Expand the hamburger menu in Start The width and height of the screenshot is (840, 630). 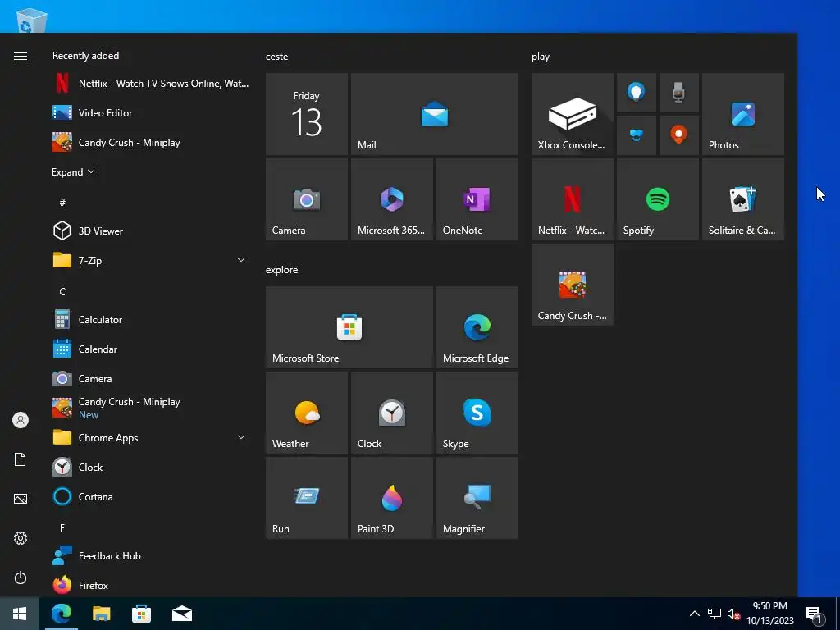point(21,57)
